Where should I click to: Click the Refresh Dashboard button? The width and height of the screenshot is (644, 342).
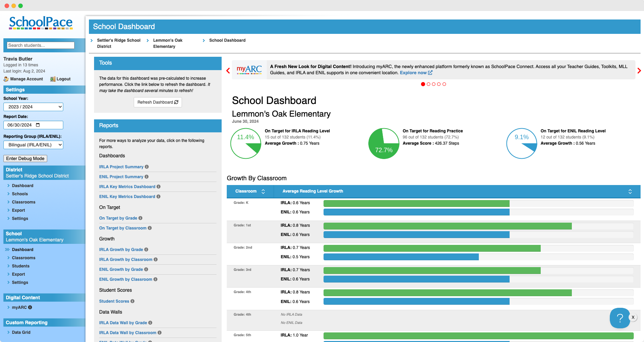pos(158,102)
